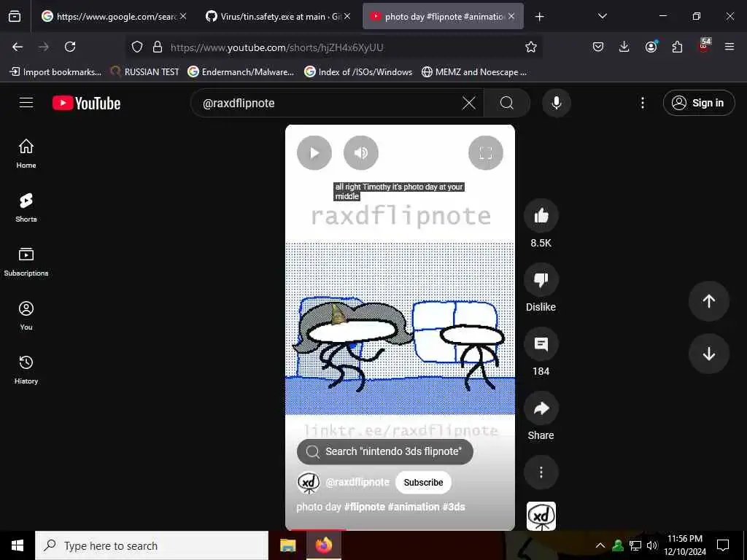Screen dimensions: 747x560
Task: Open You section in sidebar
Action: 26,315
